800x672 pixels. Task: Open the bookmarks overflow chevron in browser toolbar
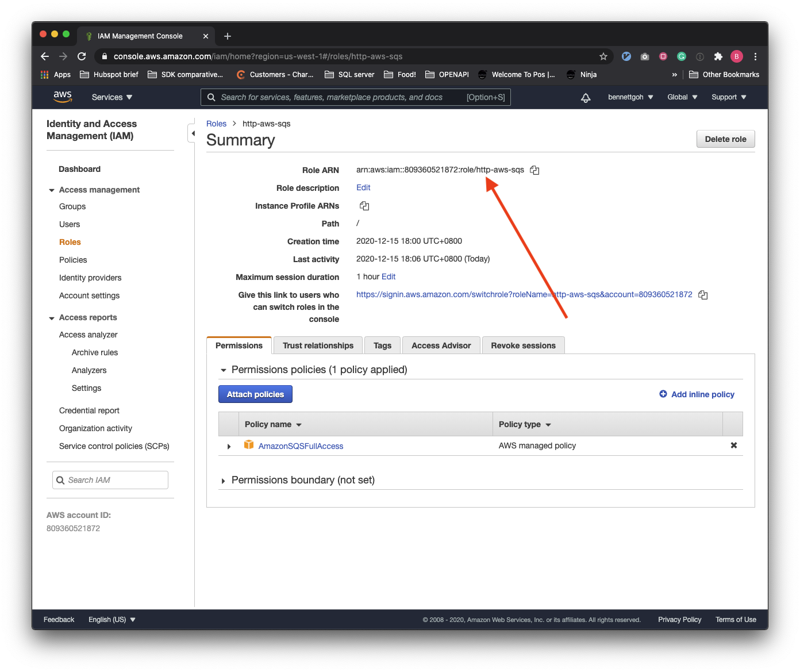click(674, 74)
